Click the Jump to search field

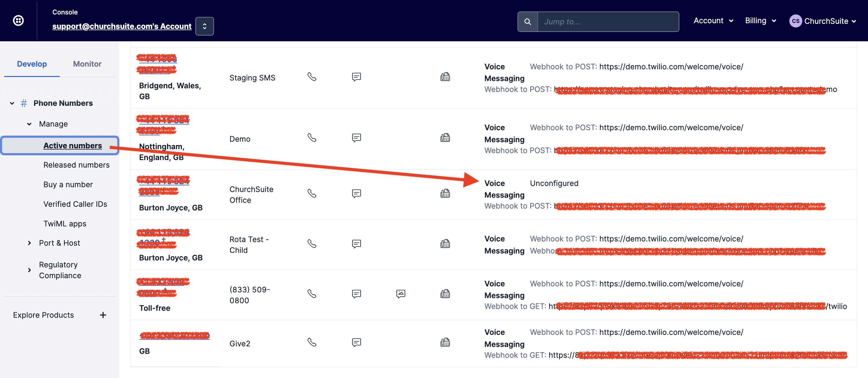pyautogui.click(x=608, y=22)
